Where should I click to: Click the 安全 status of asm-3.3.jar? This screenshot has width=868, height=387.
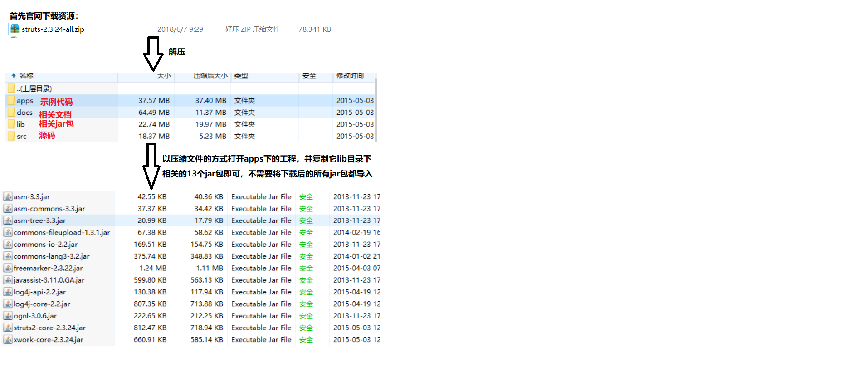click(x=306, y=196)
